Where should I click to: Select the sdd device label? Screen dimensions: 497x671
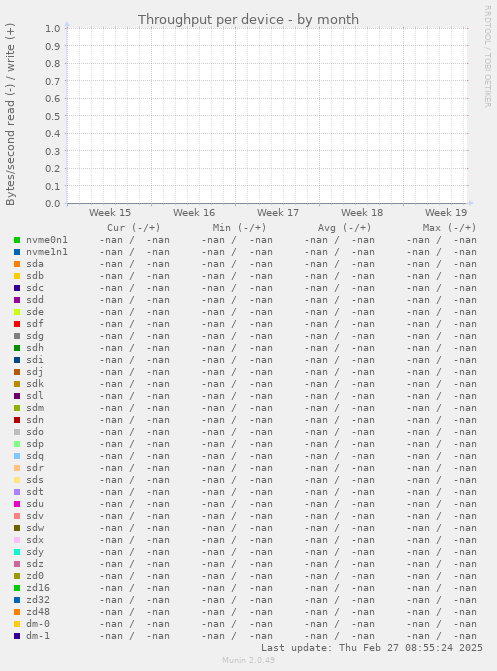coord(35,300)
